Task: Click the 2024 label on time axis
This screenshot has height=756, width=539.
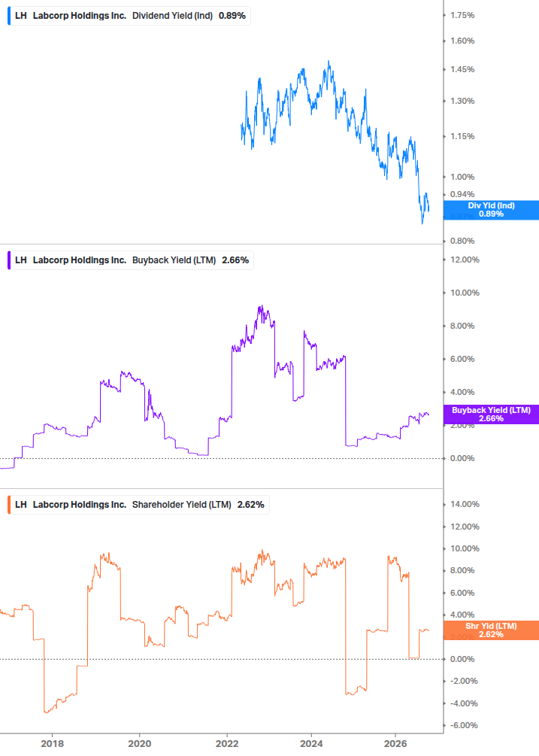Action: 311,744
